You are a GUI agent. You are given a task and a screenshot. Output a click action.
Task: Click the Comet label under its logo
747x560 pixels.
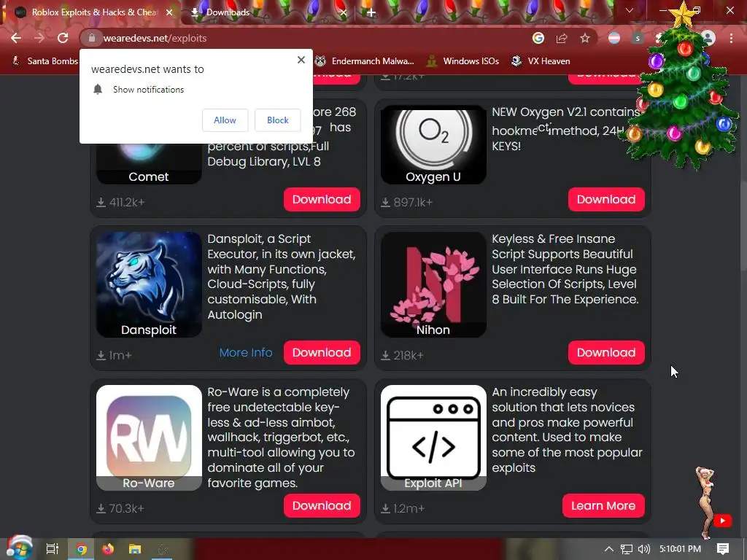point(149,176)
